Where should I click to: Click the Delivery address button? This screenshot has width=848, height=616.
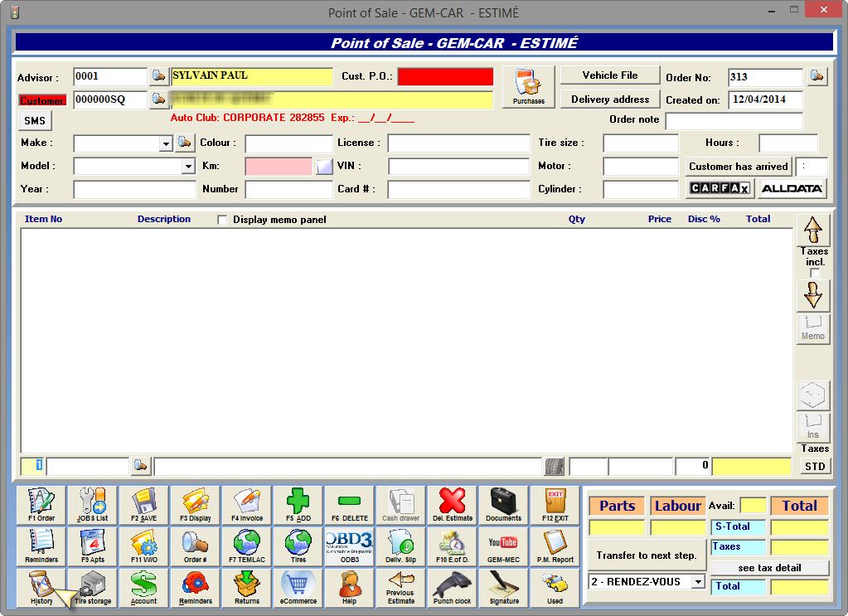click(610, 99)
